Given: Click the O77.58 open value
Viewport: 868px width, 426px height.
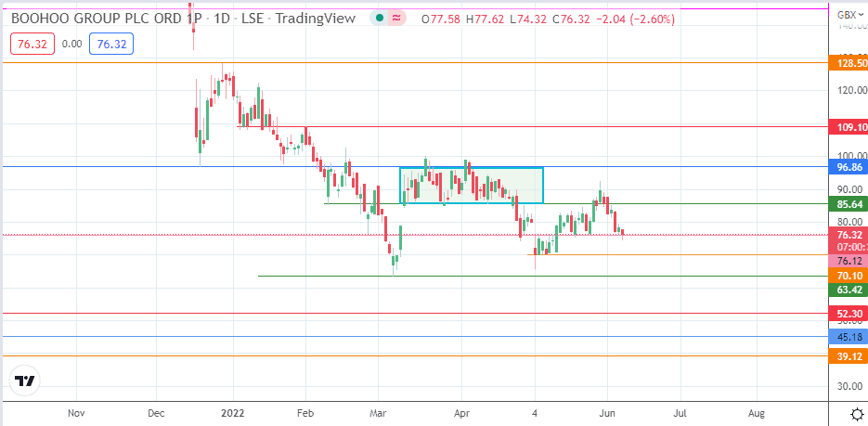Looking at the screenshot, I should point(442,19).
